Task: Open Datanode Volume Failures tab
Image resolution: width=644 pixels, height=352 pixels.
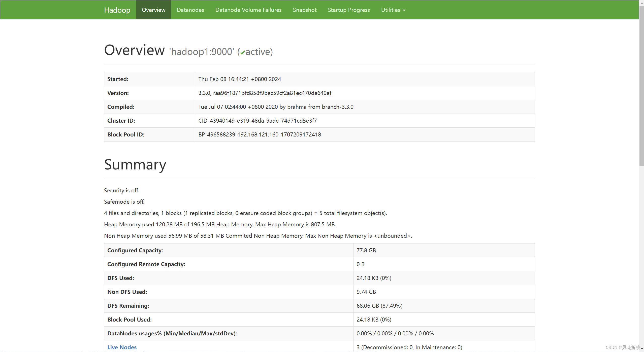Action: pos(248,10)
